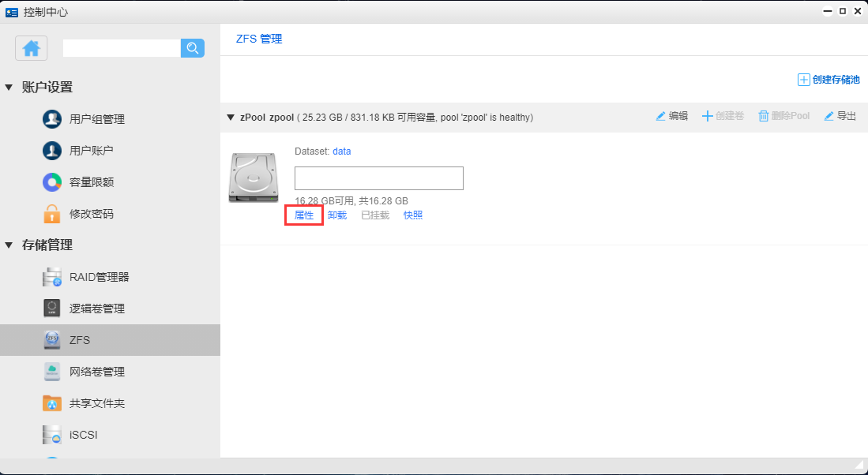Screen dimensions: 868x475
Task: Click the 创建卷 plus icon
Action: point(707,116)
